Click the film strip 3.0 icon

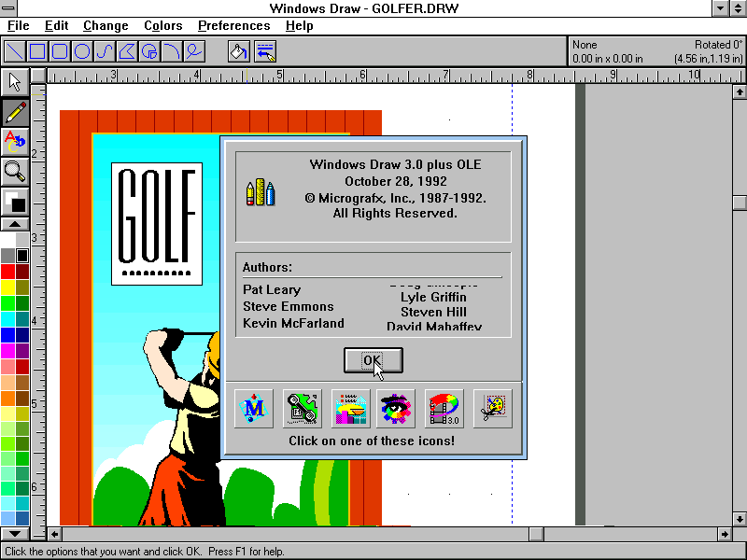pos(444,409)
